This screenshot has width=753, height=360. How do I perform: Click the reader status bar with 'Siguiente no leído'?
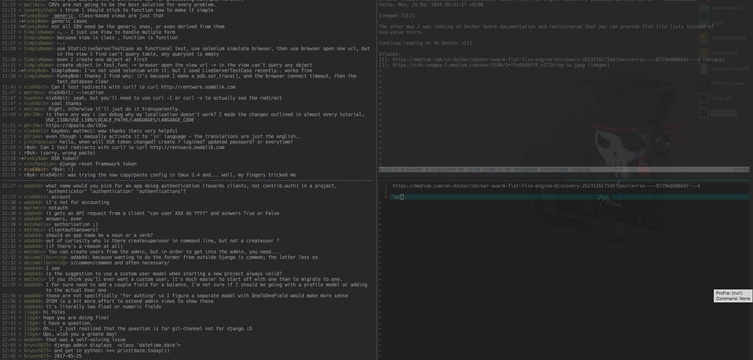click(564, 169)
